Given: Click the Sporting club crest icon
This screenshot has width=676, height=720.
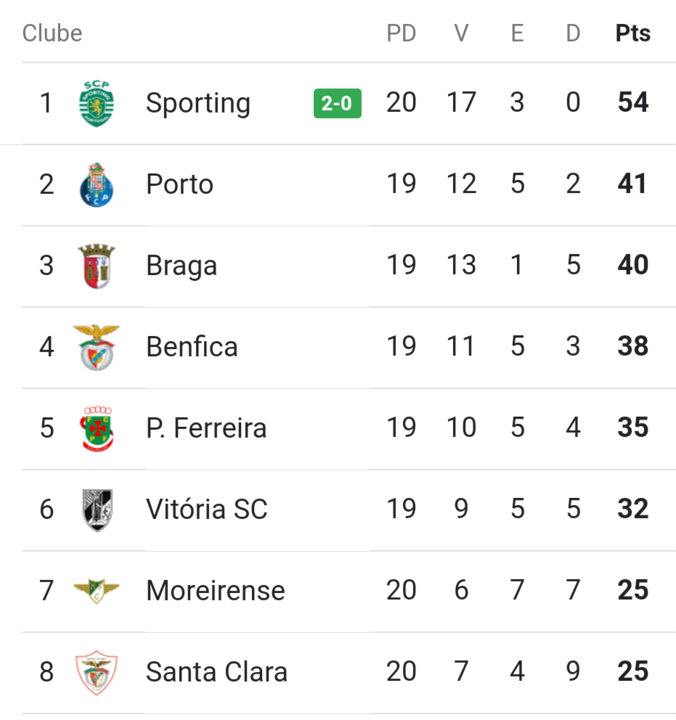Looking at the screenshot, I should click(97, 103).
